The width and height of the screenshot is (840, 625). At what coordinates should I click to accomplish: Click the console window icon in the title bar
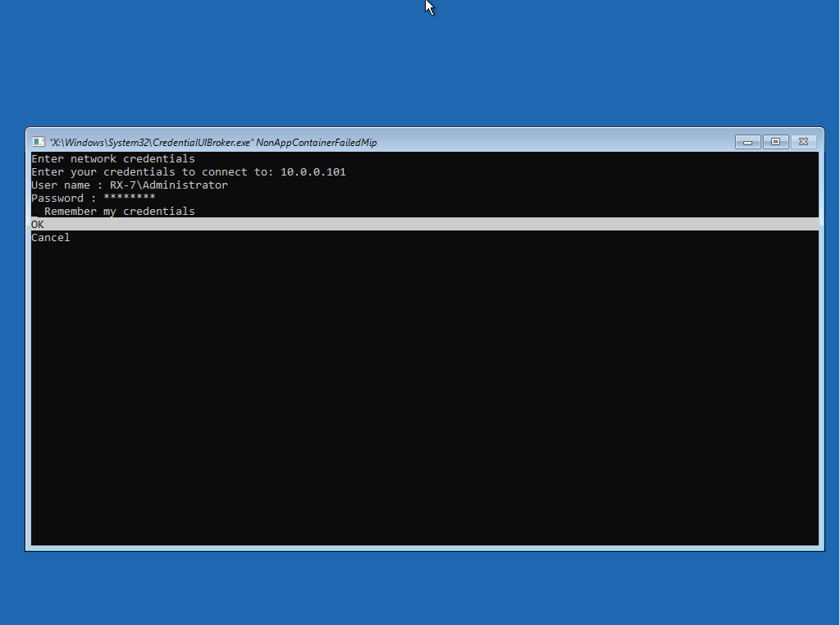click(39, 142)
